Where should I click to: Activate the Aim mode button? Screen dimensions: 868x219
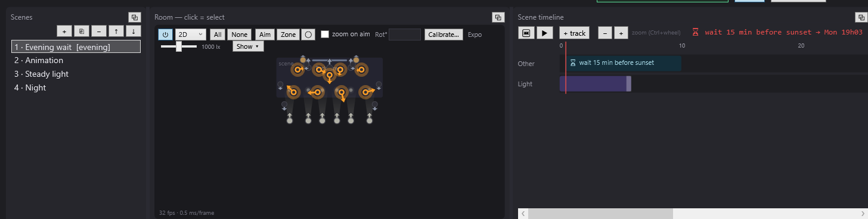coord(265,35)
